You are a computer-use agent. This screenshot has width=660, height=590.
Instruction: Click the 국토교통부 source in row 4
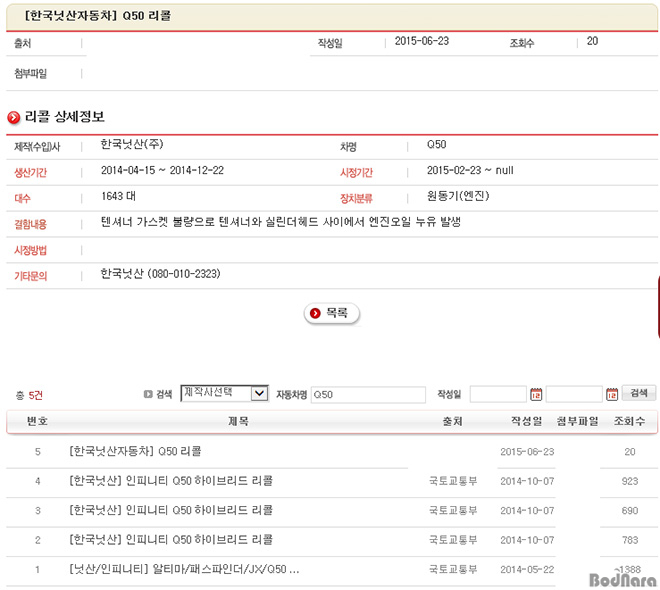pos(453,481)
